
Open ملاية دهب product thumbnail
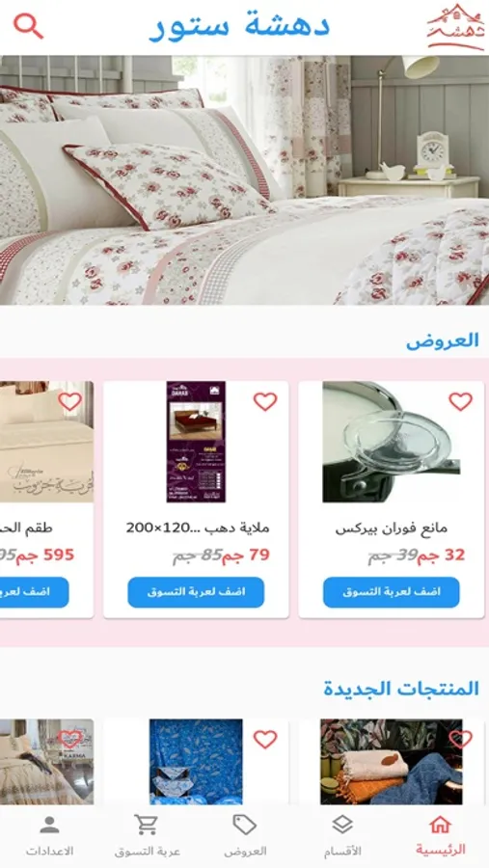(196, 442)
